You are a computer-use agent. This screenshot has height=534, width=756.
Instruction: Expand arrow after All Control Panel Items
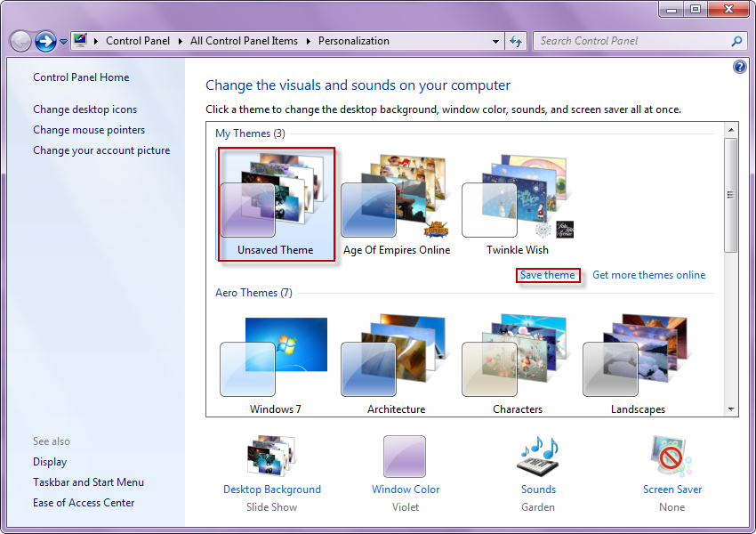point(308,42)
